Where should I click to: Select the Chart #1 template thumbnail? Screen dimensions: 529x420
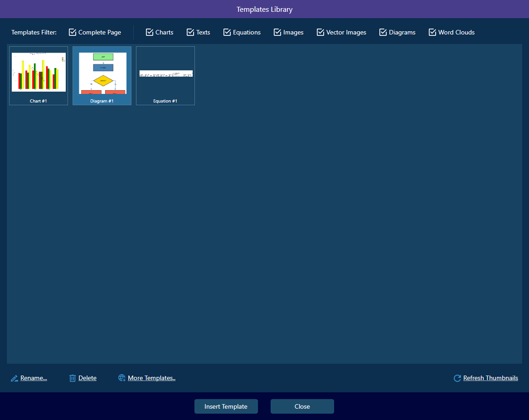pos(39,76)
